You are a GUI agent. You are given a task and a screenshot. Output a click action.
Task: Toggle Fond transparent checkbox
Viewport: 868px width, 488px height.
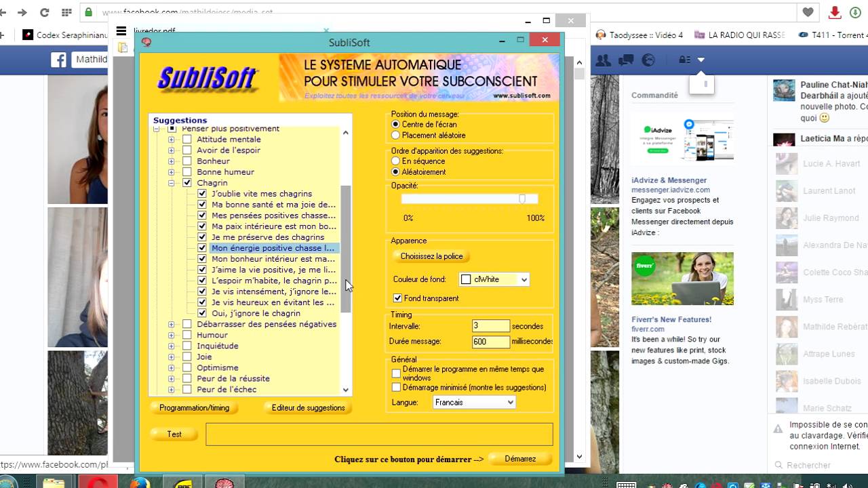[397, 298]
